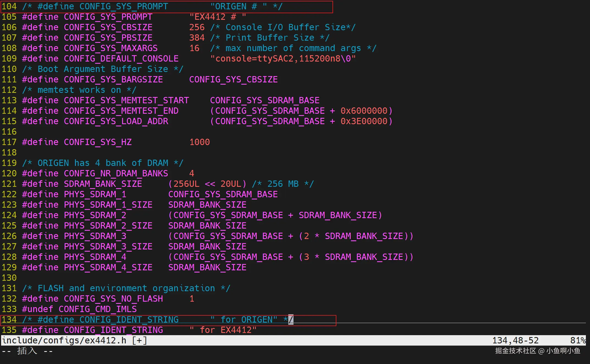Click the value 1000 for CONFIG_SYS_HZ
The height and width of the screenshot is (364, 590).
pos(200,142)
